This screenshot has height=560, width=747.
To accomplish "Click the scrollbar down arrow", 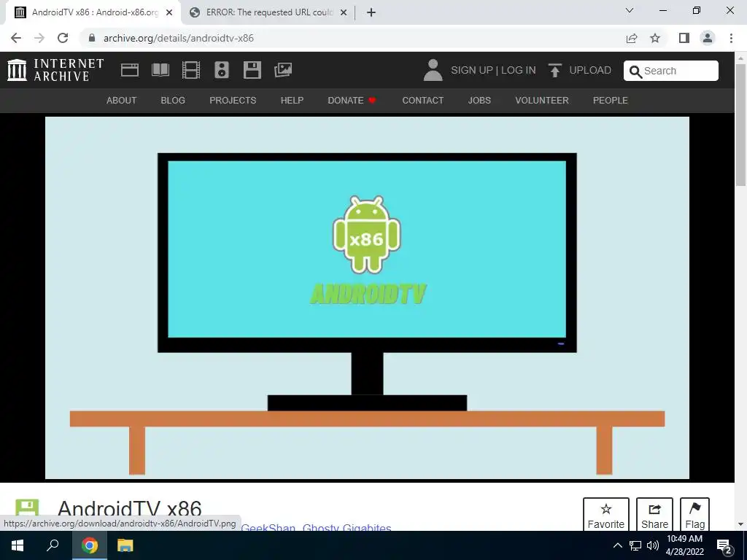I will 740,525.
